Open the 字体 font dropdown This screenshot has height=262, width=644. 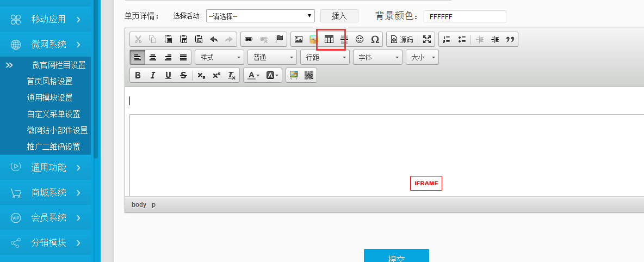tap(377, 57)
